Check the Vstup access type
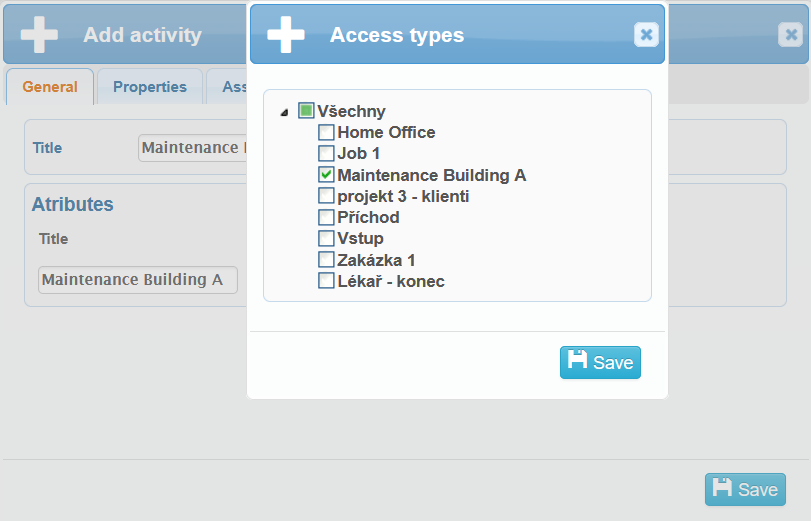 click(326, 238)
